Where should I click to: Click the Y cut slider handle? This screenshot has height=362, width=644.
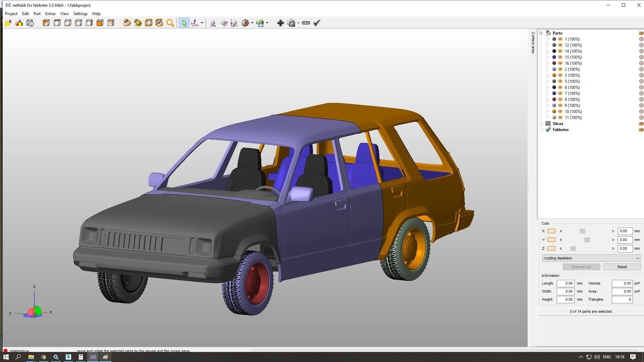[587, 240]
